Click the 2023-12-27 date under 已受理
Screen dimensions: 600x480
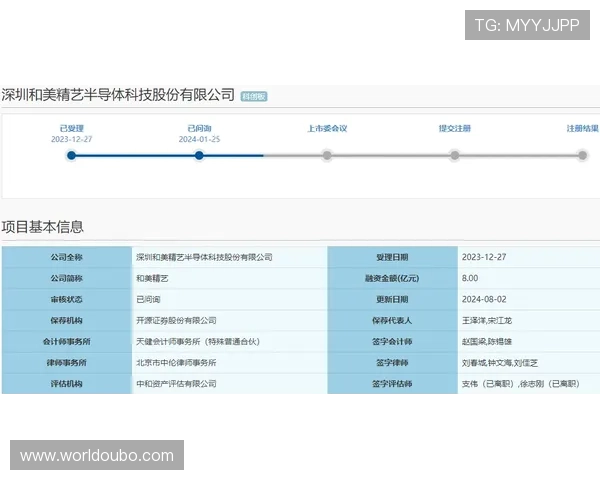[x=72, y=139]
